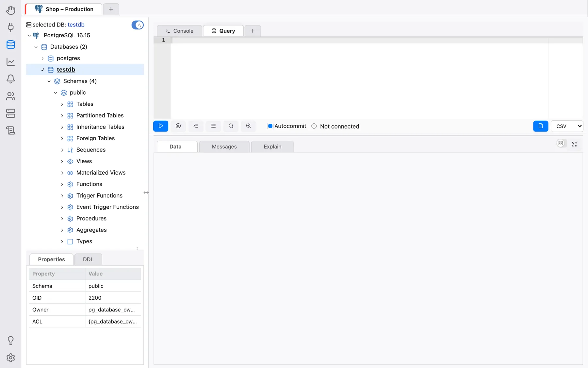Image resolution: width=588 pixels, height=368 pixels.
Task: Open settings gear at sidebar bottom
Action: (x=10, y=358)
